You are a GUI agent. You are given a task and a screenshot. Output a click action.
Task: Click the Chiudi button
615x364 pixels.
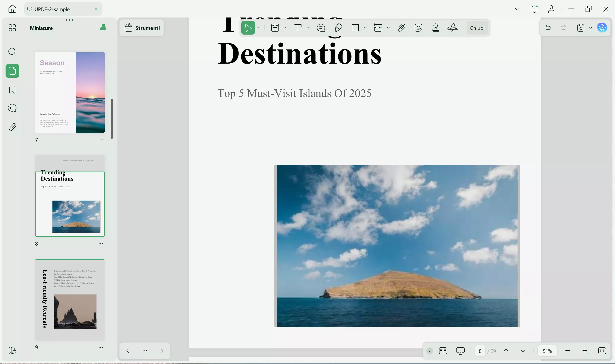pos(477,28)
